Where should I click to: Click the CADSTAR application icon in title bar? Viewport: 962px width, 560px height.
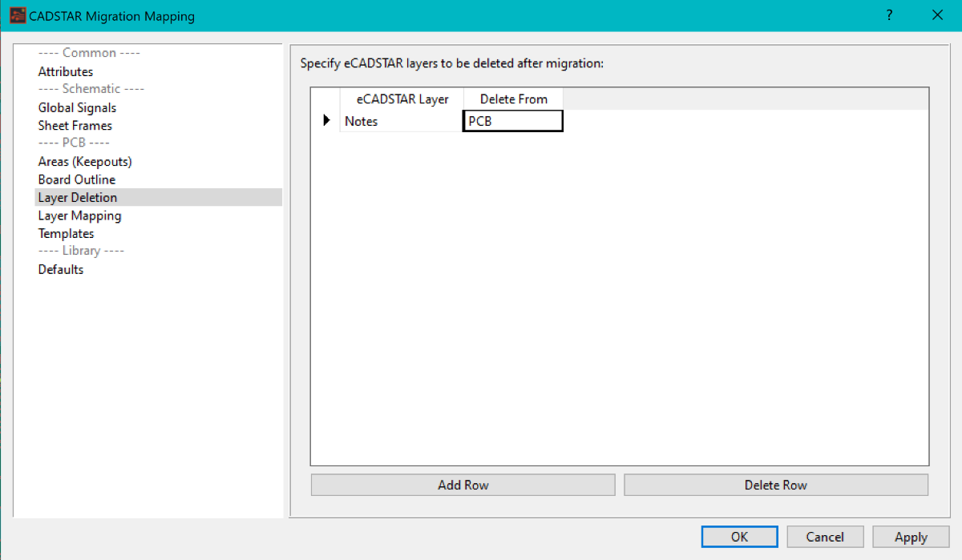pos(17,15)
